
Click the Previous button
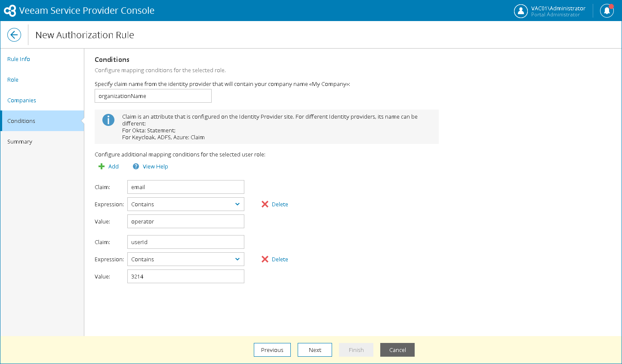[272, 350]
